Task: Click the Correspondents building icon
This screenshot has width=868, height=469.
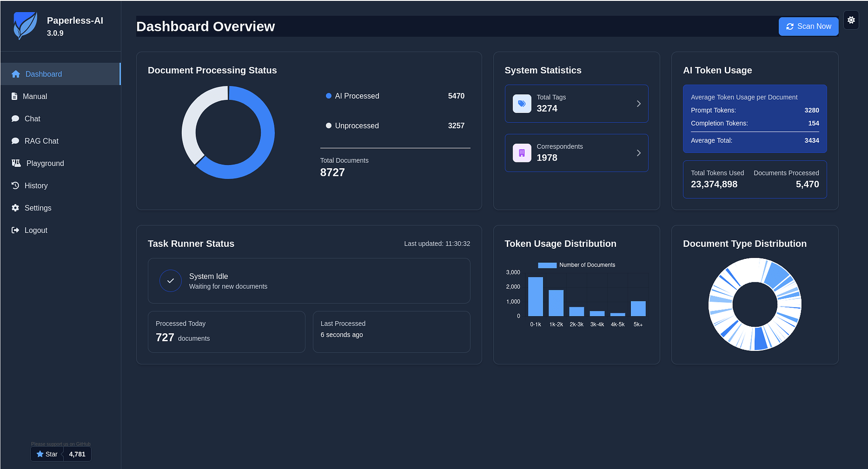Action: tap(522, 153)
